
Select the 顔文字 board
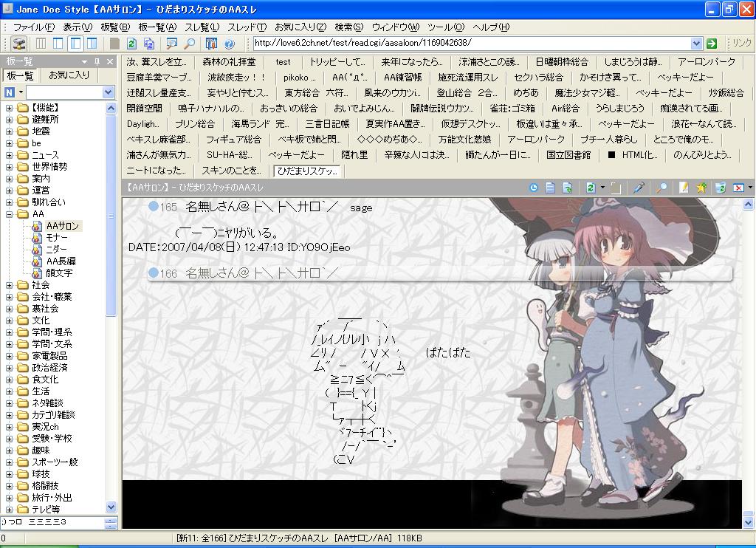pos(59,273)
